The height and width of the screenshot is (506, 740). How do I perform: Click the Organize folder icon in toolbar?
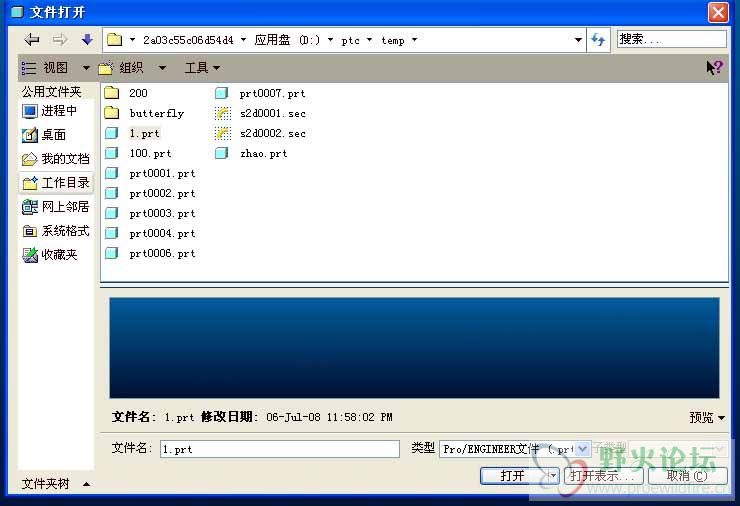pos(106,68)
